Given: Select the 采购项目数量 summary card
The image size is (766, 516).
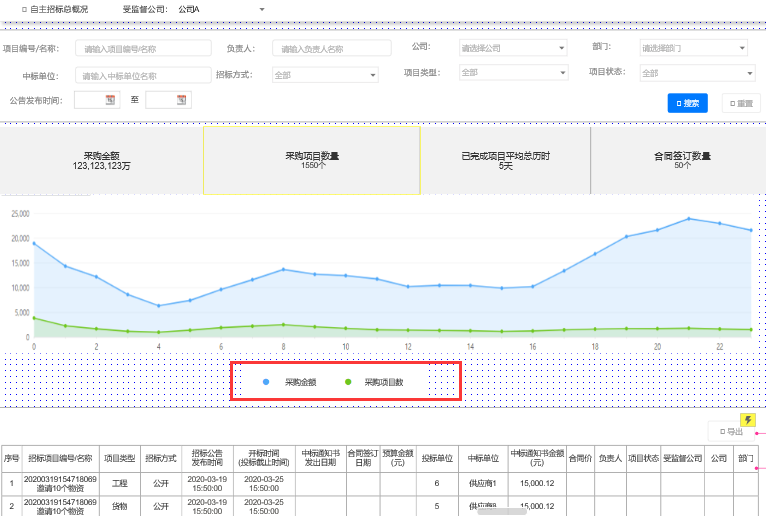Looking at the screenshot, I should coord(312,161).
